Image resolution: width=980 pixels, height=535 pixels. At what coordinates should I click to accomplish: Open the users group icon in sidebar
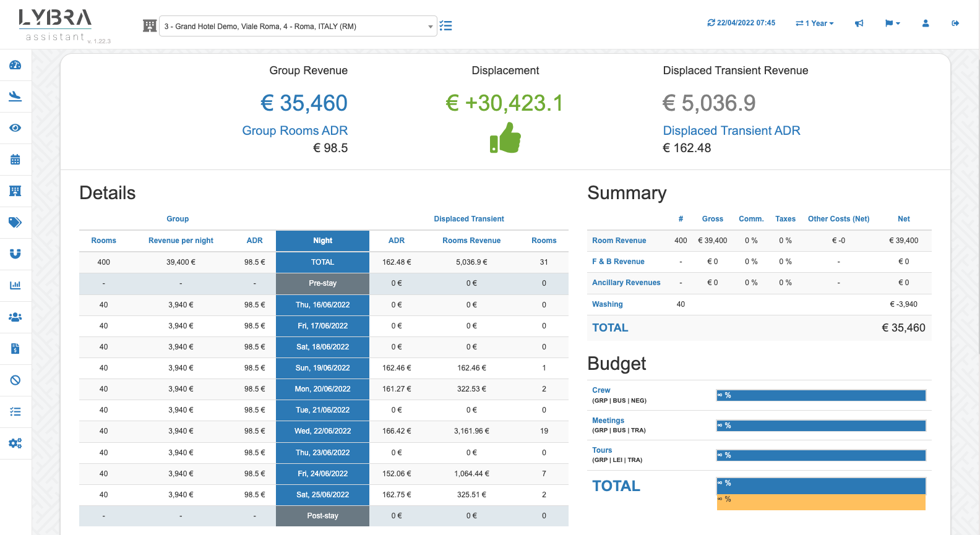[x=15, y=317]
